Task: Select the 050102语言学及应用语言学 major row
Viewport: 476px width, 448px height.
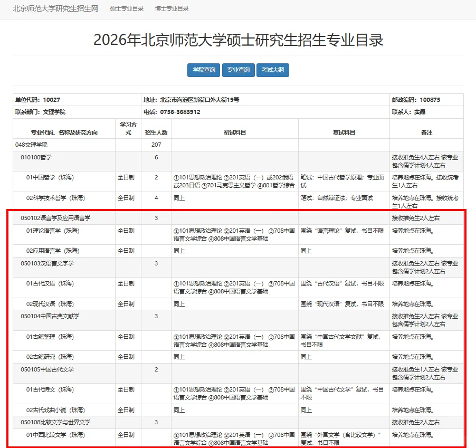Action: 239,218
